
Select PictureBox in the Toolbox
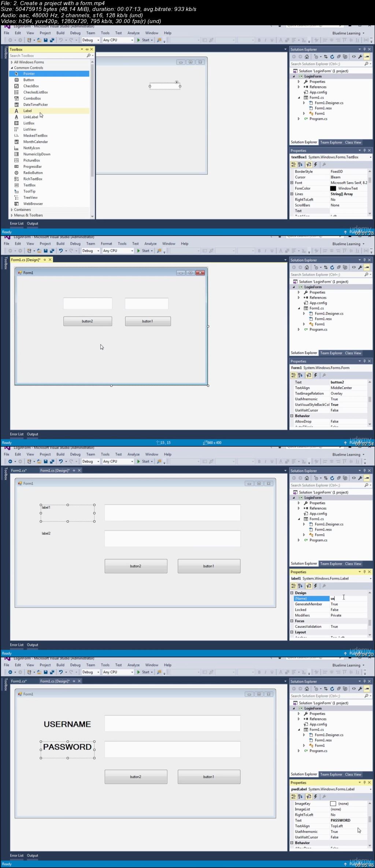click(x=49, y=160)
